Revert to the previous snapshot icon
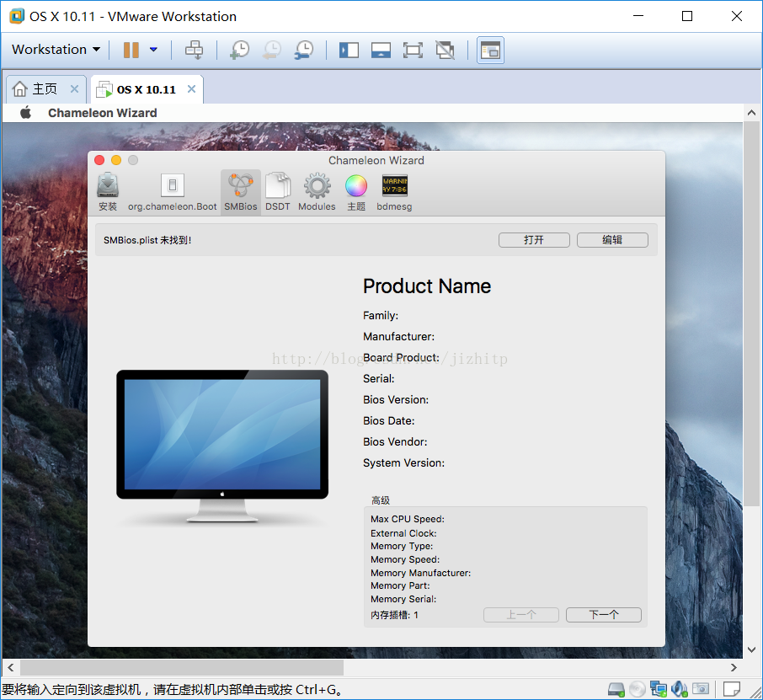Screen dimensions: 763x700 point(271,50)
